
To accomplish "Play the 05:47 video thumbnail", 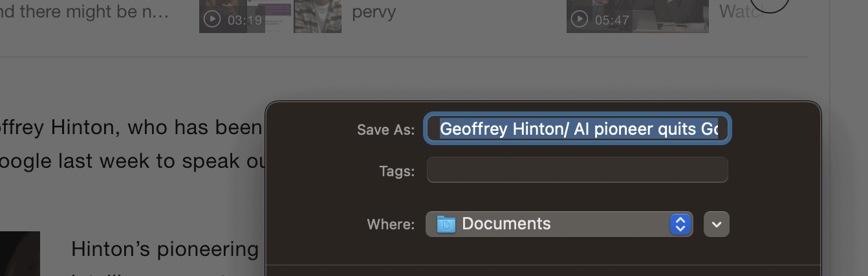I will (x=638, y=16).
